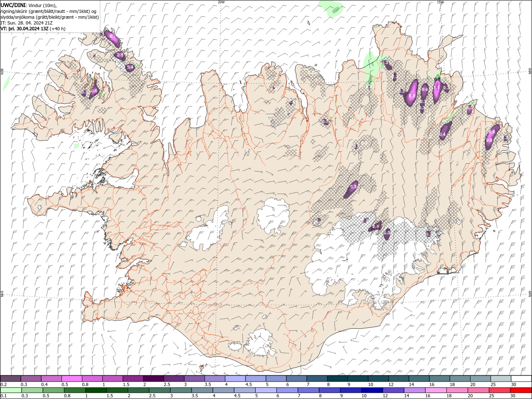The height and width of the screenshot is (399, 532).
Task: Click the darkest purple 2 mm snow swatch
Action: point(153,379)
